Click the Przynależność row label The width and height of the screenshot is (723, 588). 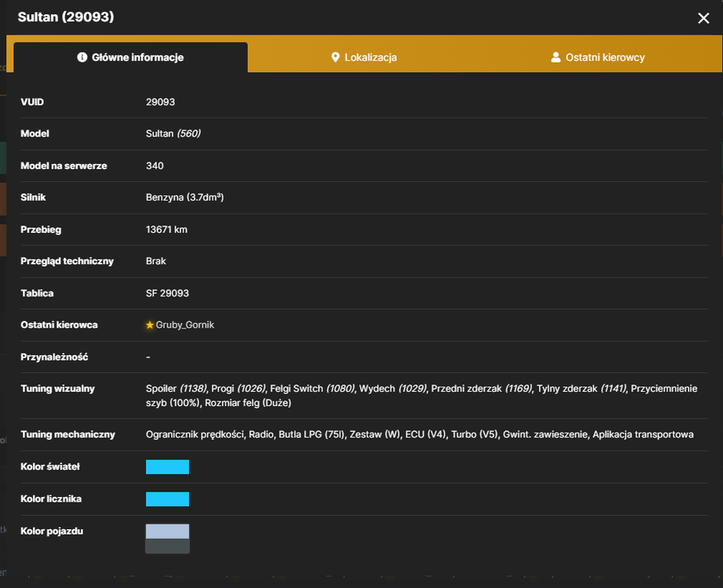pos(54,357)
